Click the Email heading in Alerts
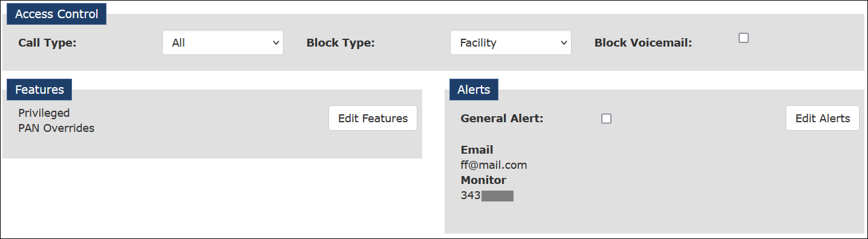868x239 pixels. coord(477,149)
